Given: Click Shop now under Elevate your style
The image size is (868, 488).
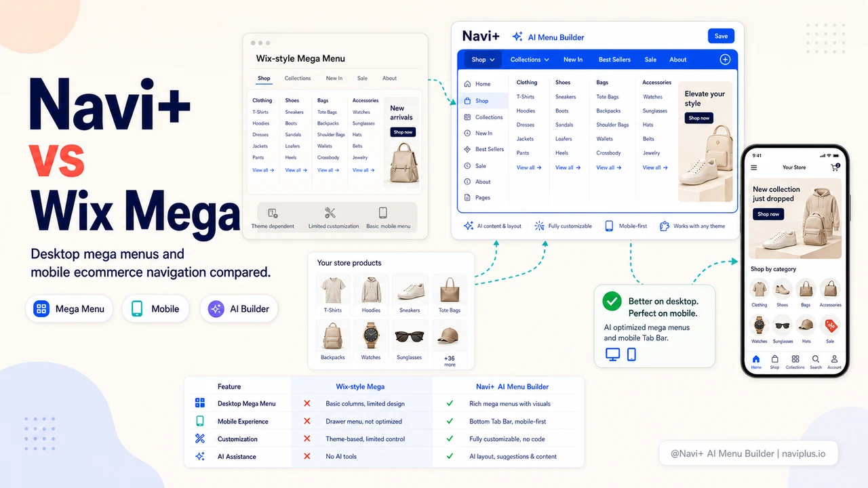Looking at the screenshot, I should click(698, 118).
